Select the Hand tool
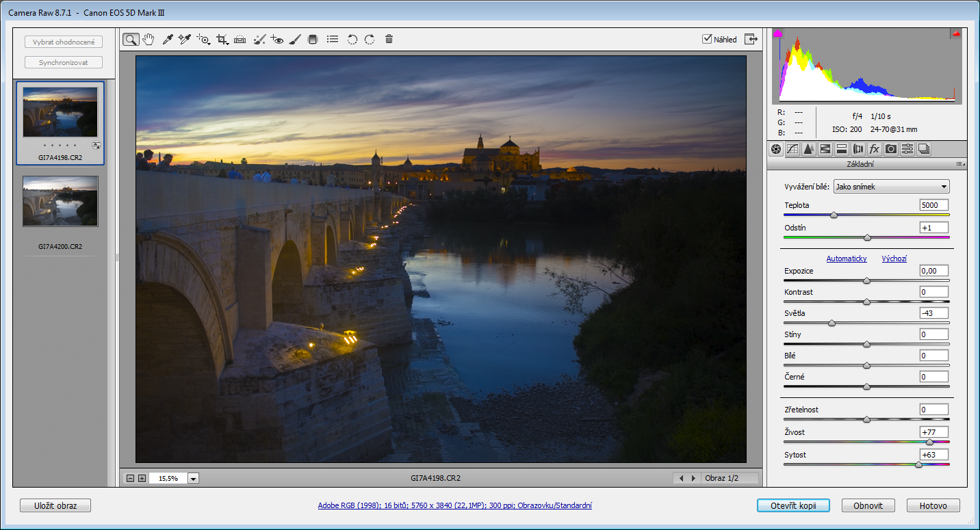 [x=149, y=40]
